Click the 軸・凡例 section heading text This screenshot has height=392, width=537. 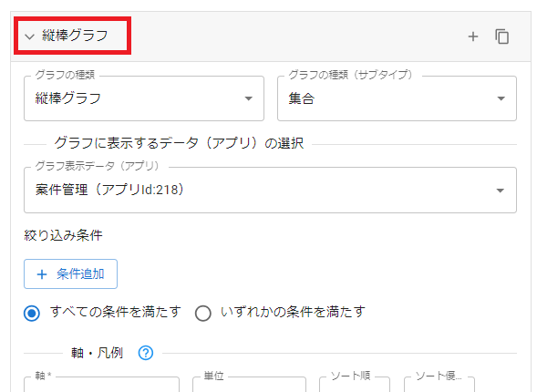pos(97,353)
